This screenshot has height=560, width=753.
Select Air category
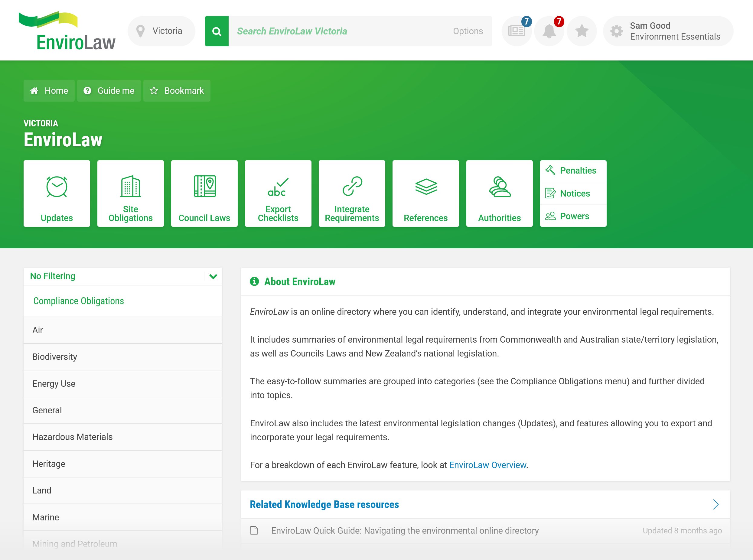click(x=123, y=330)
